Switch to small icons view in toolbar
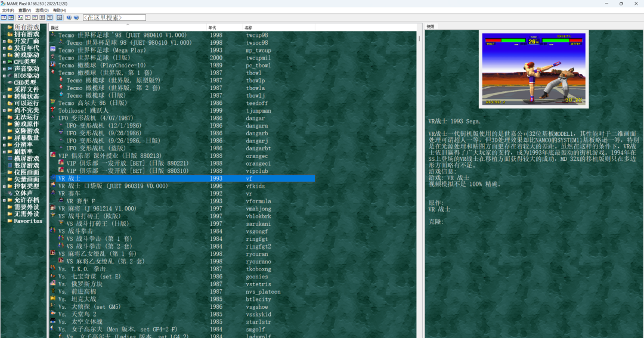 (x=28, y=18)
